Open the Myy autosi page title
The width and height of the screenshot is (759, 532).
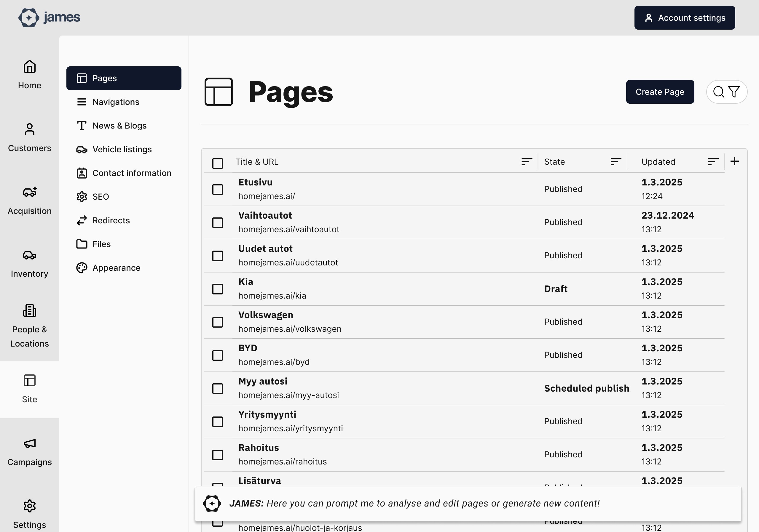(x=263, y=382)
